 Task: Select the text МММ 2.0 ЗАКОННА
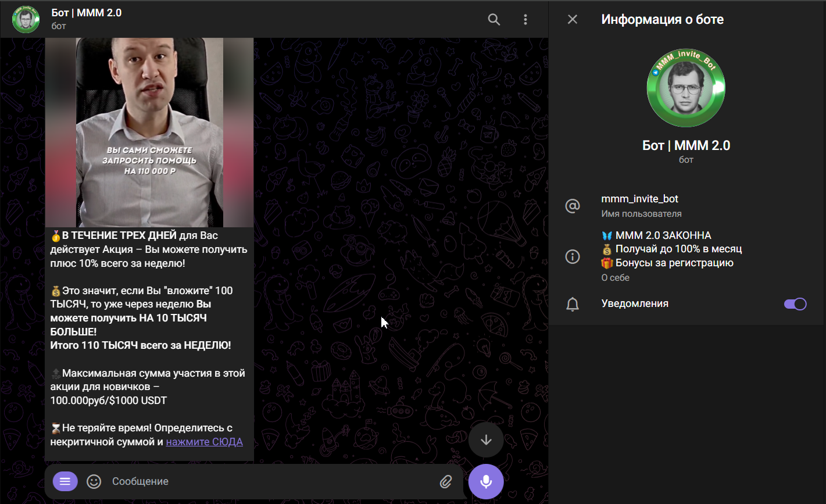click(x=663, y=235)
